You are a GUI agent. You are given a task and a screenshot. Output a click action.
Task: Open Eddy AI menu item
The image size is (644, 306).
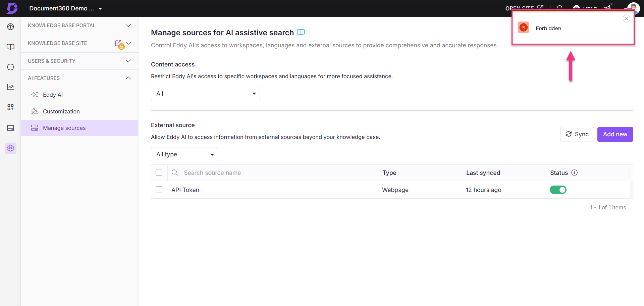pos(79,95)
